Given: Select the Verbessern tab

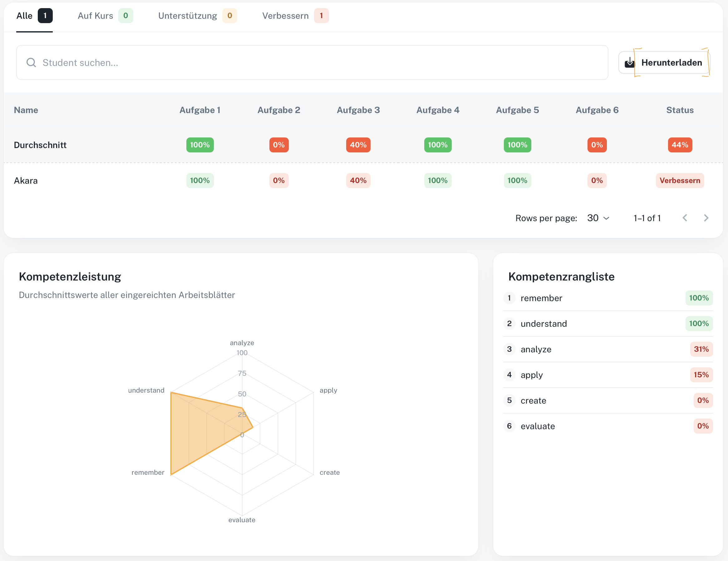Looking at the screenshot, I should [x=295, y=16].
